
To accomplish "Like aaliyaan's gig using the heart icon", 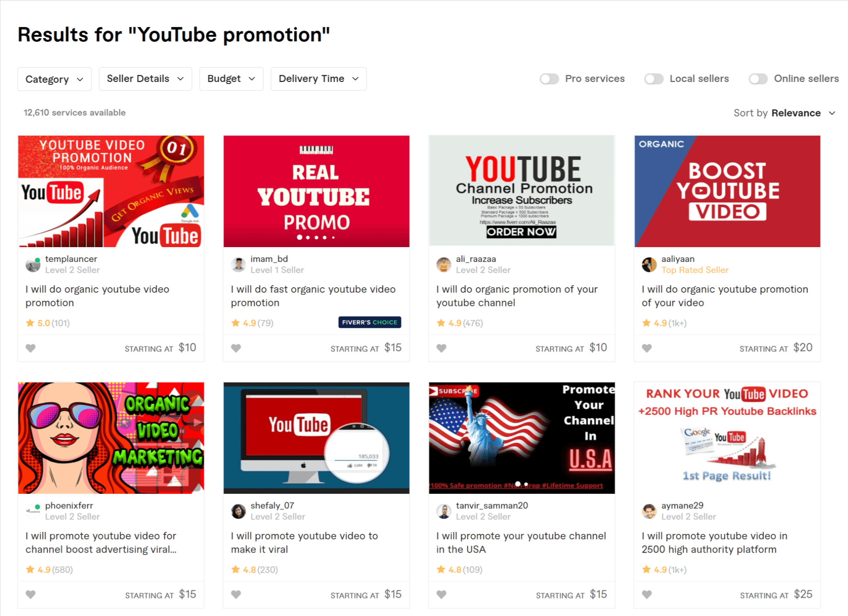I will 647,348.
